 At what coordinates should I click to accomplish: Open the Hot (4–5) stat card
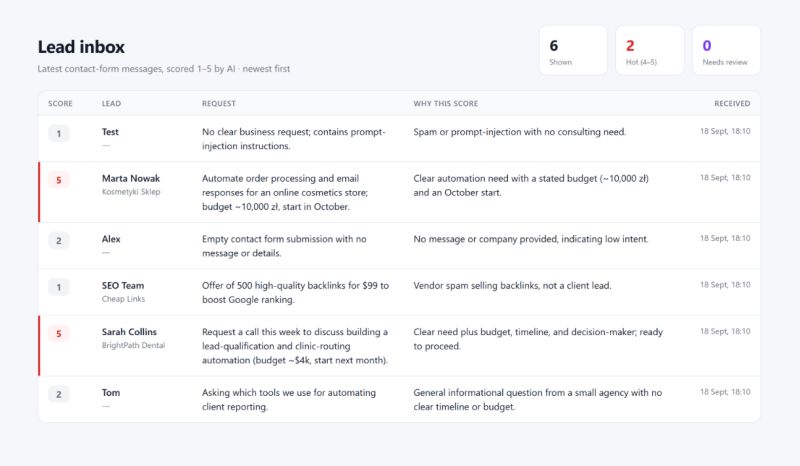649,51
